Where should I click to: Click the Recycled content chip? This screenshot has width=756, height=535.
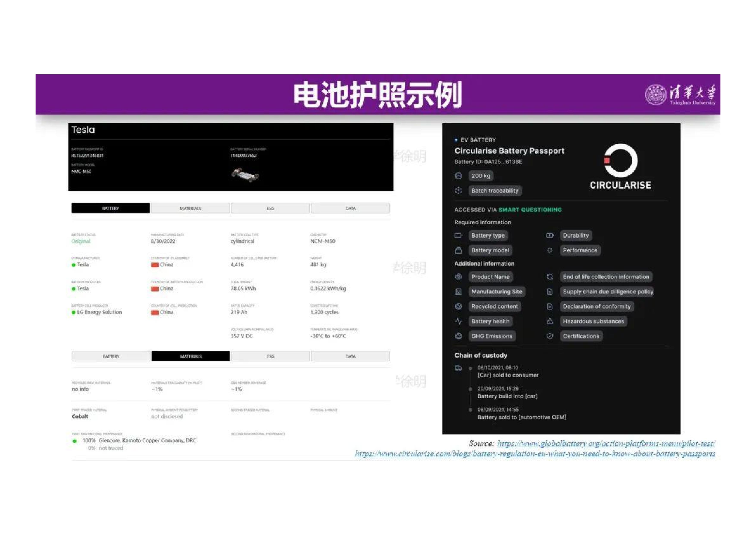[x=495, y=306]
